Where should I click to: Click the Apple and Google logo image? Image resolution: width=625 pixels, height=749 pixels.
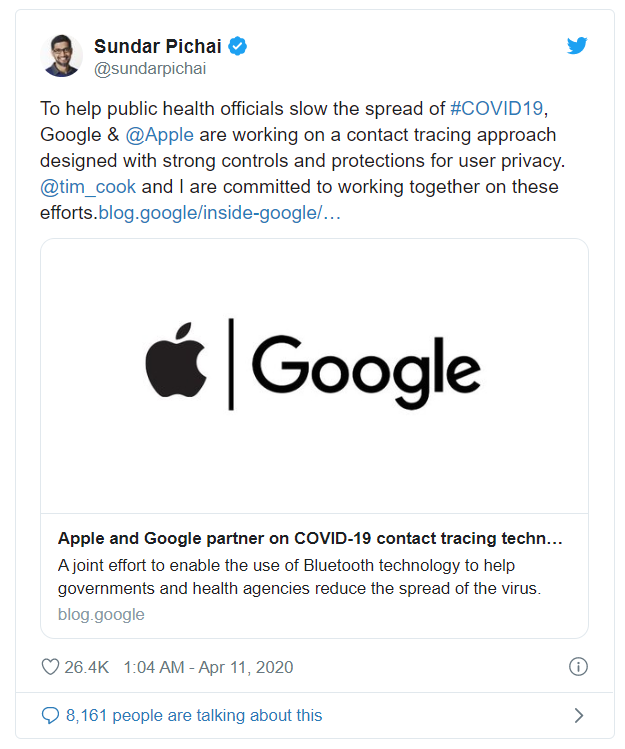314,375
